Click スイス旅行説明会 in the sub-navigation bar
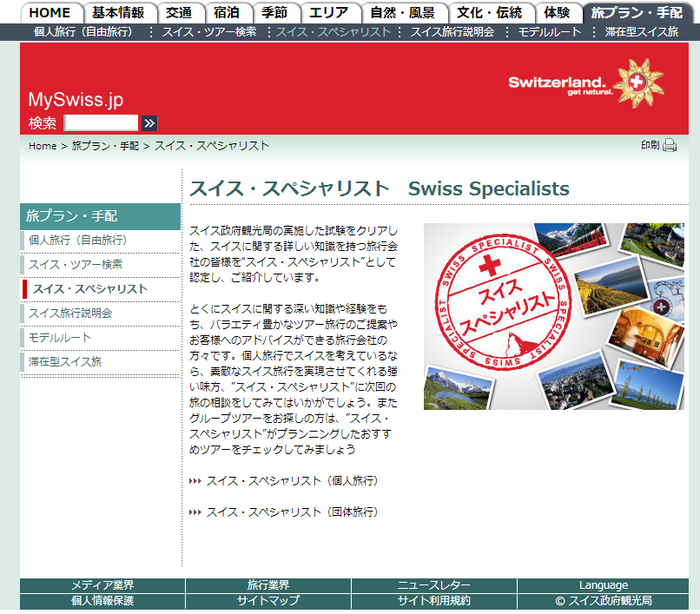Screen dimensions: 700x614 coord(452,32)
